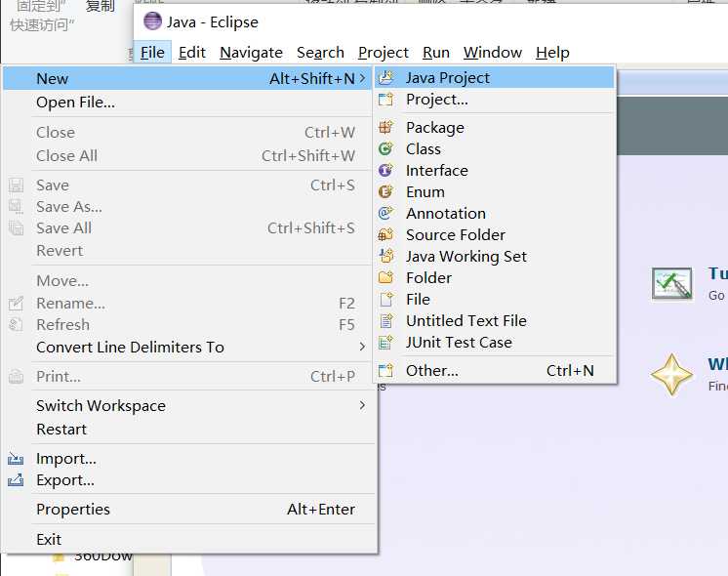Expand the New submenu arrow
728x576 pixels.
363,78
